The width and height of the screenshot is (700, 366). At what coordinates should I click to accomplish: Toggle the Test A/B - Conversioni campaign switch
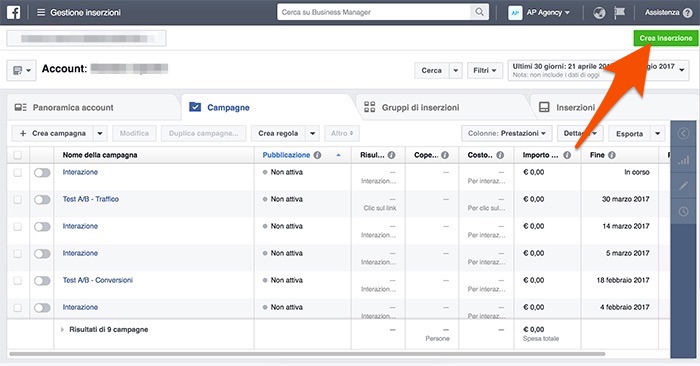[42, 281]
